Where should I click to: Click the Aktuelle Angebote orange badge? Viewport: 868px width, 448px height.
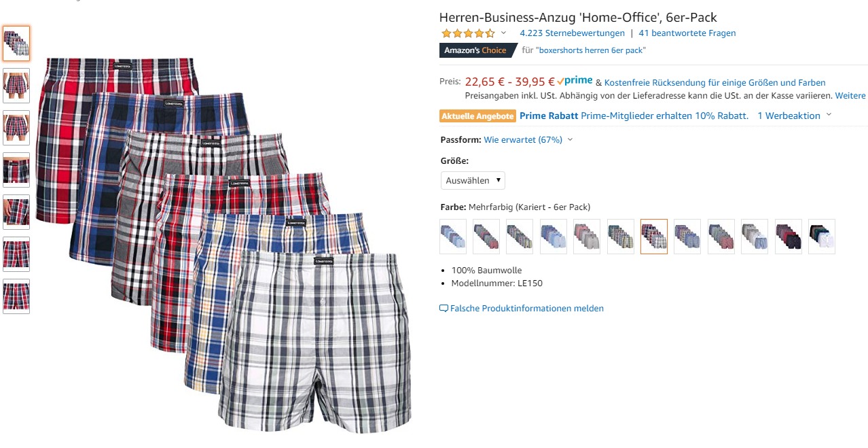click(477, 116)
